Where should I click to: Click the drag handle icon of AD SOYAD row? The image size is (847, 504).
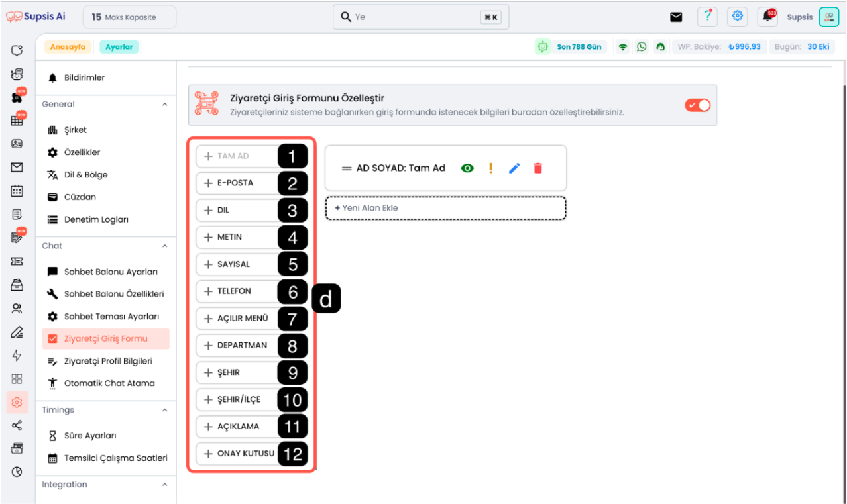pyautogui.click(x=347, y=168)
